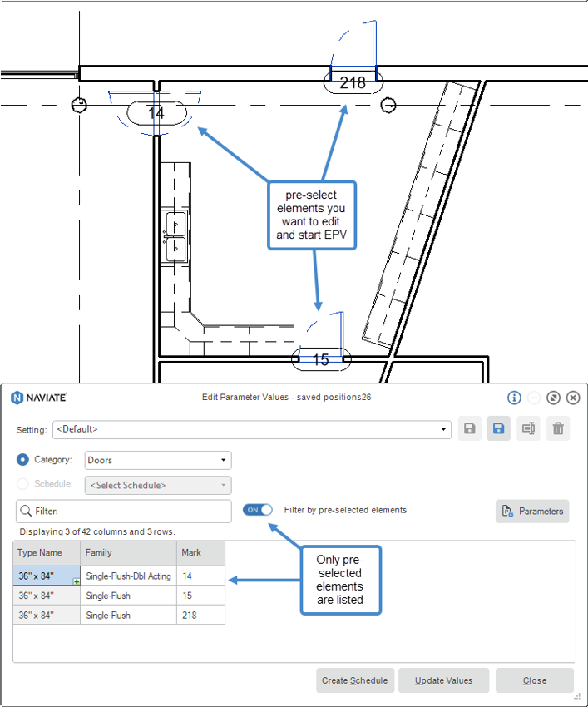Click the info help icon
Image resolution: width=588 pixels, height=707 pixels.
(514, 398)
